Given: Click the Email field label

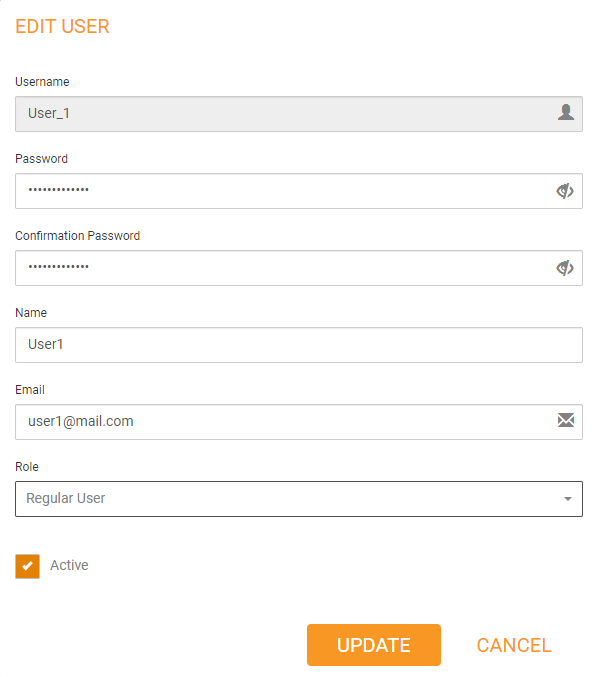Looking at the screenshot, I should coord(30,389).
